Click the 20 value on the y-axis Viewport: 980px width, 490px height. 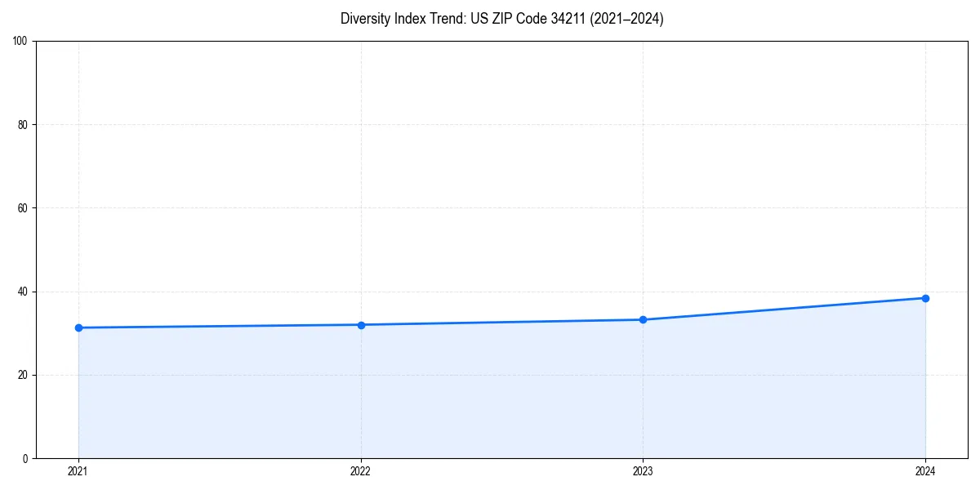tap(24, 372)
